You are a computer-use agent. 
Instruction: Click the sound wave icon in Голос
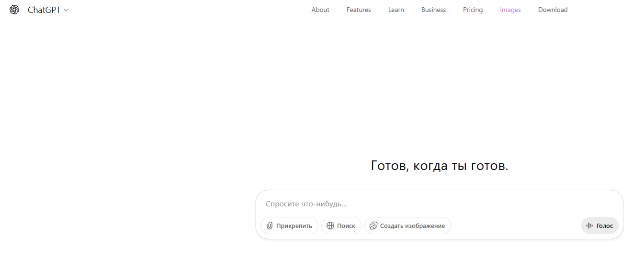pyautogui.click(x=590, y=226)
